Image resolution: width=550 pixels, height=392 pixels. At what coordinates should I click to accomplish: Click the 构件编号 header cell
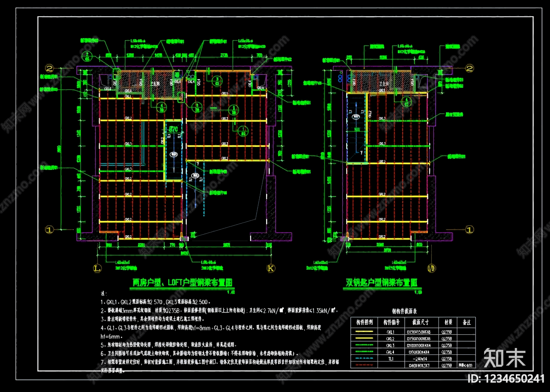point(392,322)
